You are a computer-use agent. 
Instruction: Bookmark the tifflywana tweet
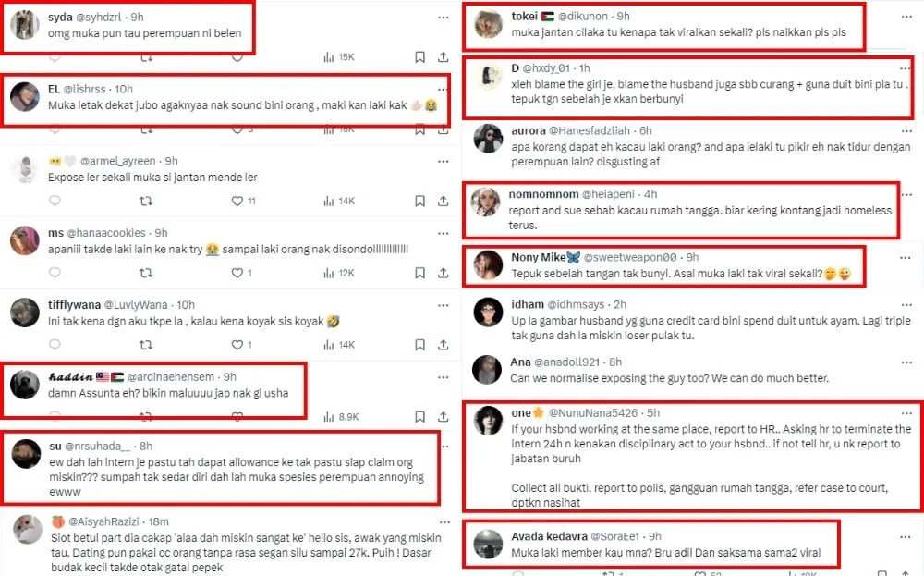[419, 344]
